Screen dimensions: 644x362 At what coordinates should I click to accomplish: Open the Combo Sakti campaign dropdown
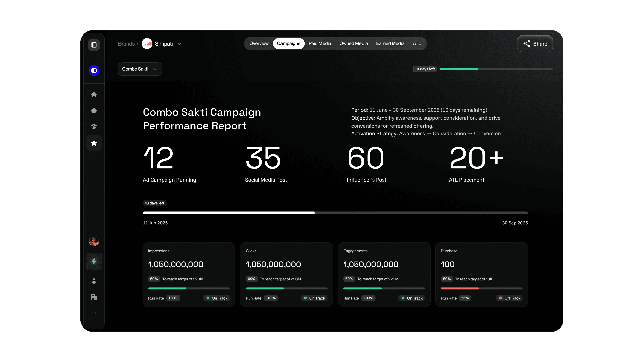point(140,69)
